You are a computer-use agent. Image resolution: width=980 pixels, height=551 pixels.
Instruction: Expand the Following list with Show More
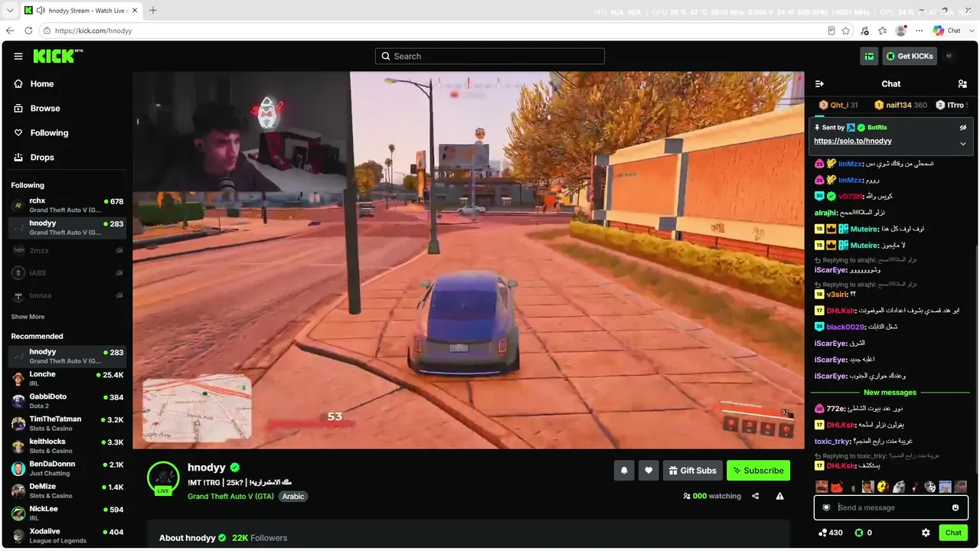[x=28, y=317]
